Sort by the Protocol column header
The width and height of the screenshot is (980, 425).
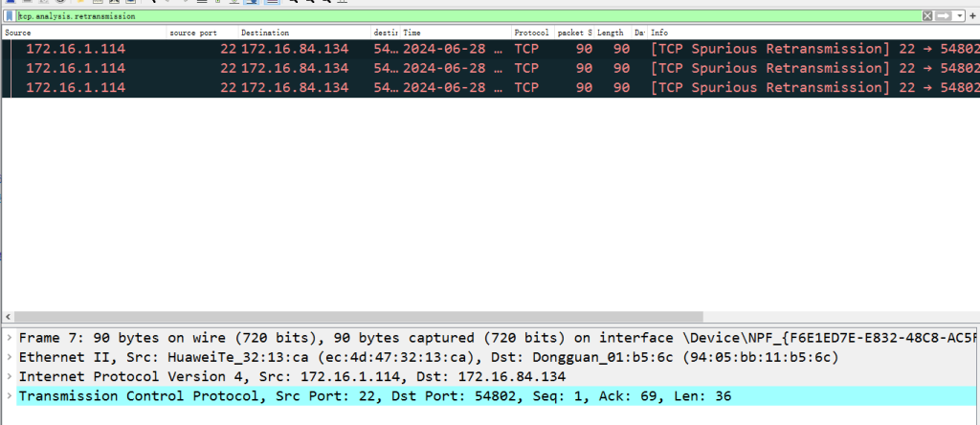pos(531,33)
